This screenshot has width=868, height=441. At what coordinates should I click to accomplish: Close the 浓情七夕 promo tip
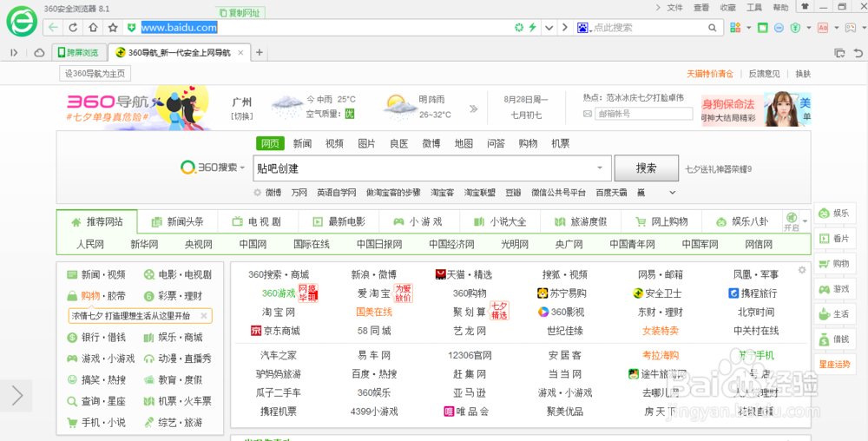pyautogui.click(x=204, y=316)
